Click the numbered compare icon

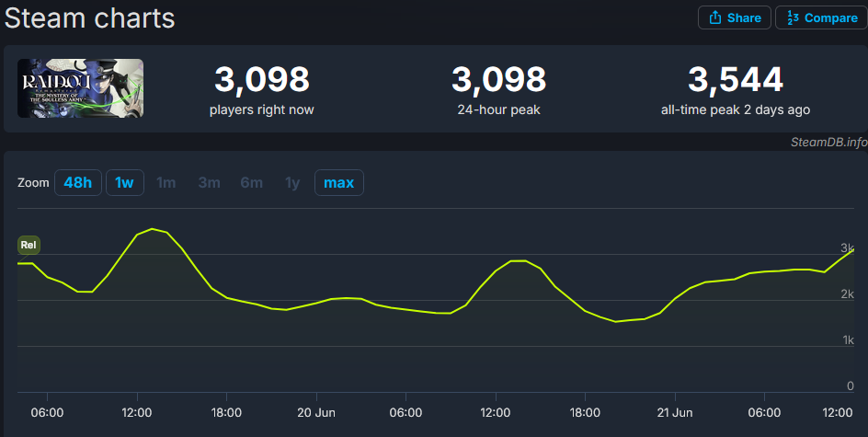[793, 17]
